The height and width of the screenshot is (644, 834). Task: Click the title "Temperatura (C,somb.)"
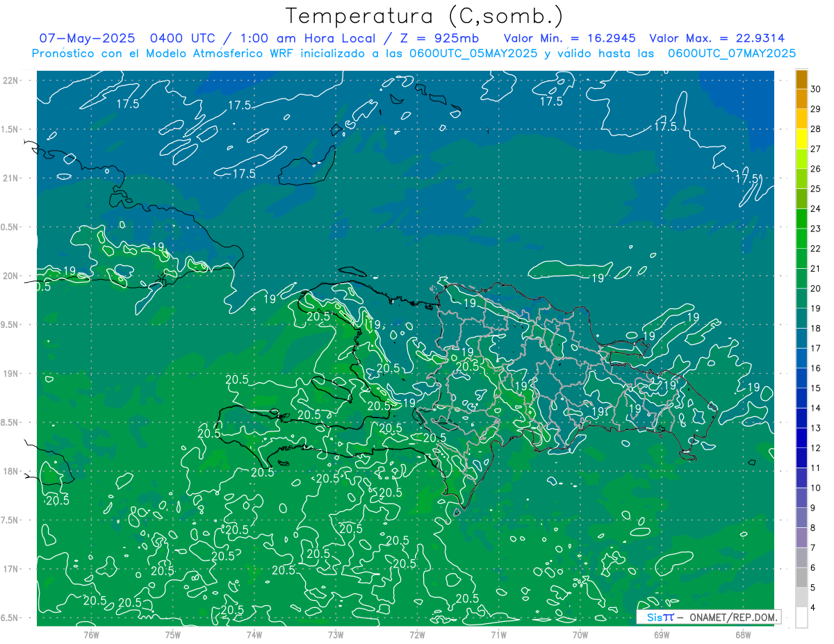point(425,16)
